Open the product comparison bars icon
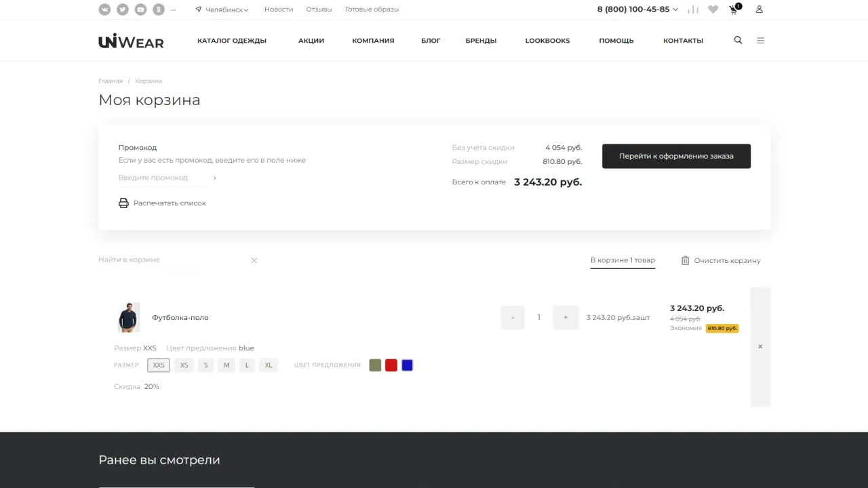Image resolution: width=868 pixels, height=488 pixels. click(x=693, y=9)
